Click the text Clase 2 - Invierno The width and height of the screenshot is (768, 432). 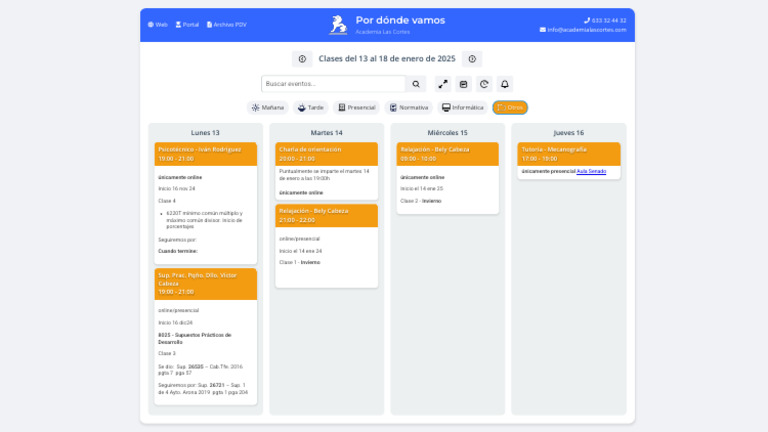[421, 201]
